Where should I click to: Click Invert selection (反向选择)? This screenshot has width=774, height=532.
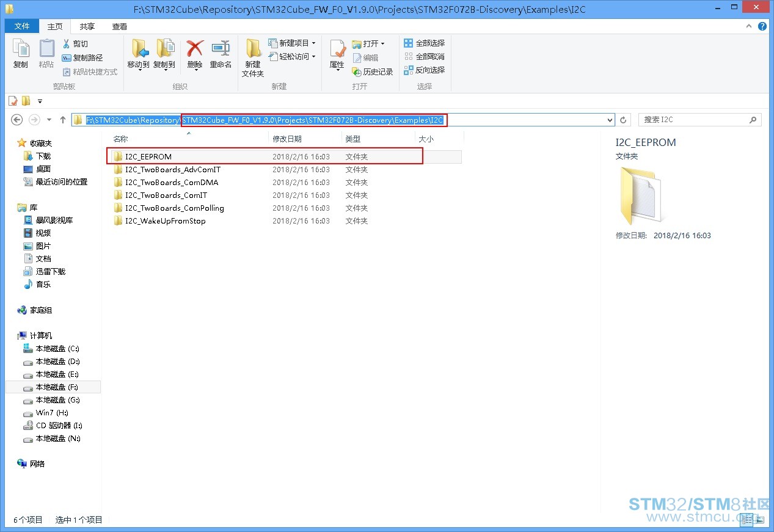pyautogui.click(x=425, y=70)
